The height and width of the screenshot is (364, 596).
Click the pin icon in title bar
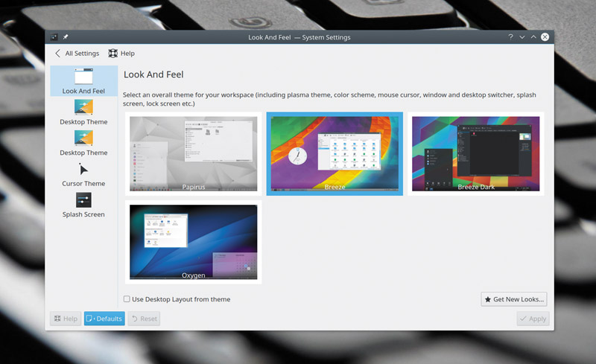[66, 37]
